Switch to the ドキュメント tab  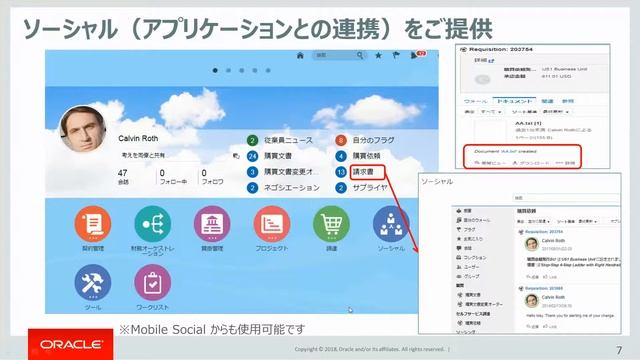click(515, 101)
